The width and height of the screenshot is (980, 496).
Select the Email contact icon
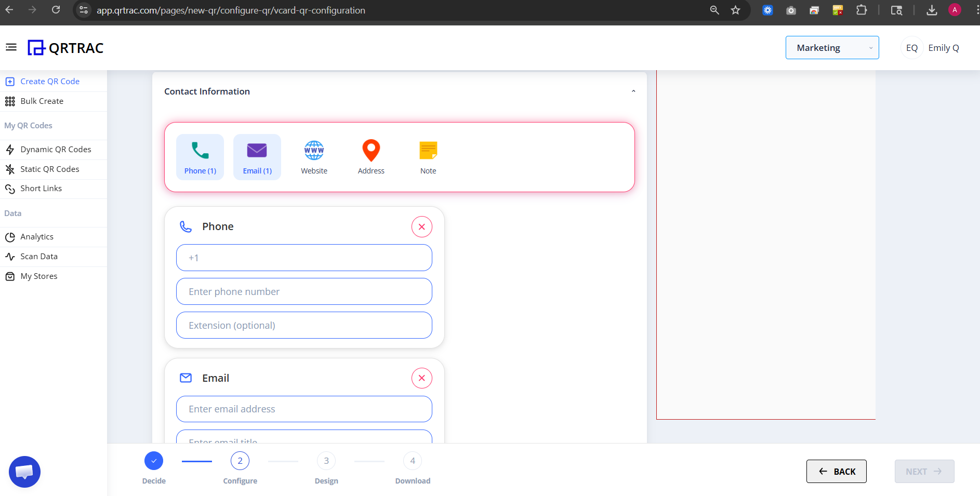(257, 156)
